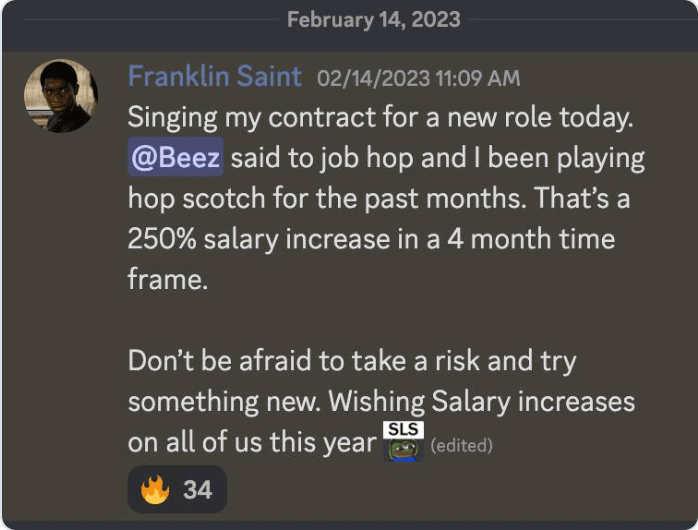698x530 pixels.
Task: Click the (edited) label
Action: [x=461, y=445]
